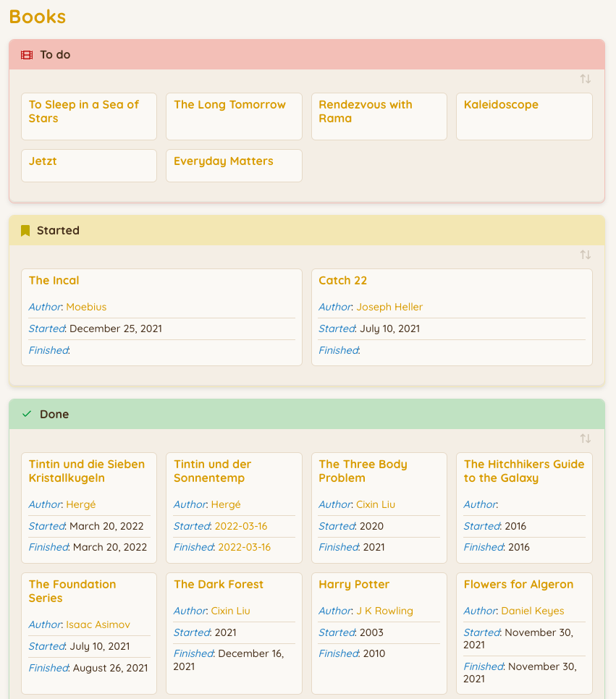
Task: Open Flowers for Algeron title
Action: (x=518, y=585)
